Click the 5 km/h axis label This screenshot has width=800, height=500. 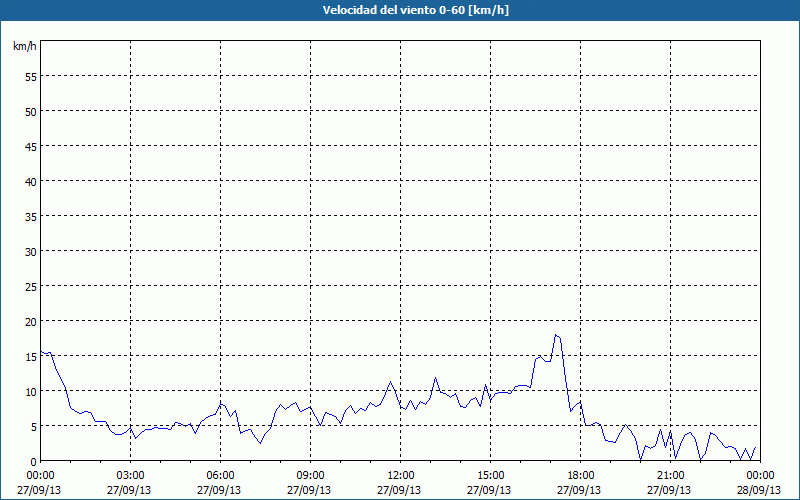tap(33, 426)
